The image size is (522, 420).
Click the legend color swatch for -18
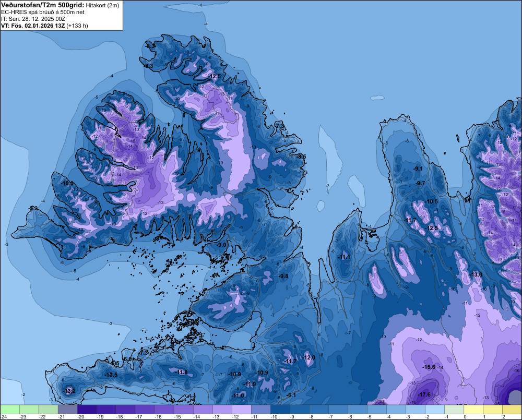pos(125,410)
